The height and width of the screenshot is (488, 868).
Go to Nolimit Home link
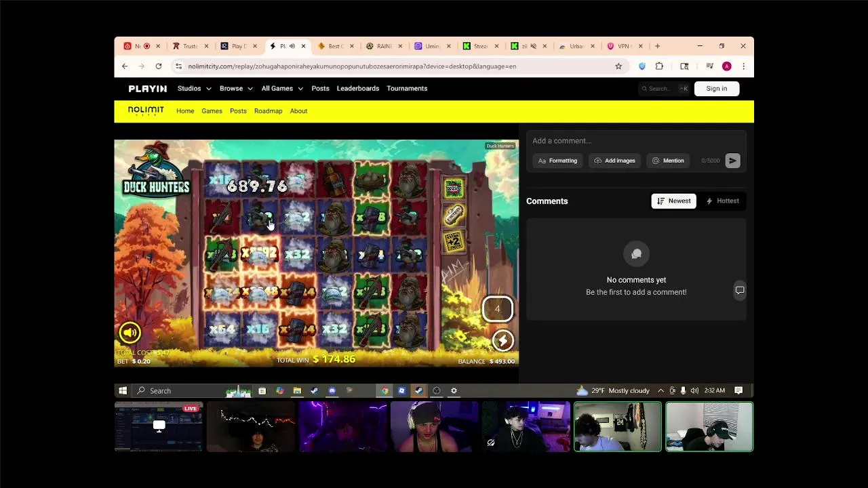(185, 111)
